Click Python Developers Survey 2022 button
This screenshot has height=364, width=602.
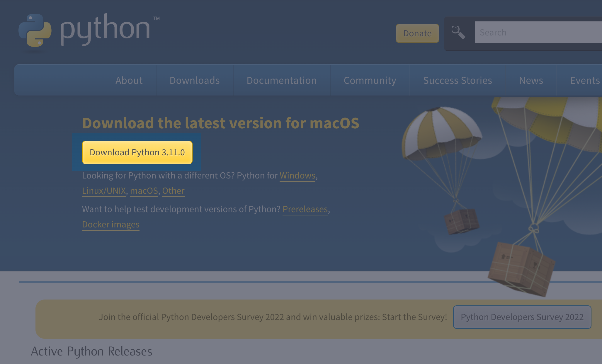[x=522, y=317]
